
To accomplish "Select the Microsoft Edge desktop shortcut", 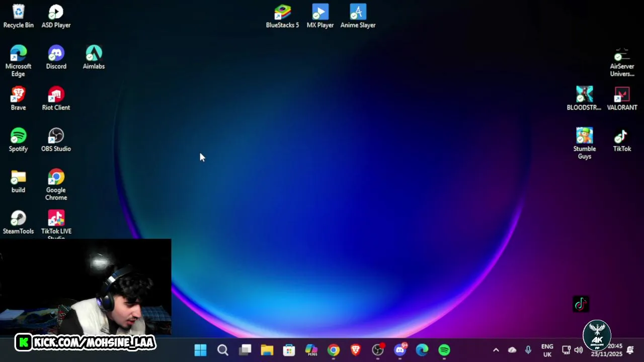I will click(x=18, y=61).
